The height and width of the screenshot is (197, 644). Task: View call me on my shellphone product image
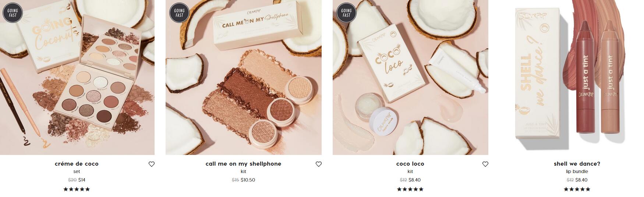244,77
